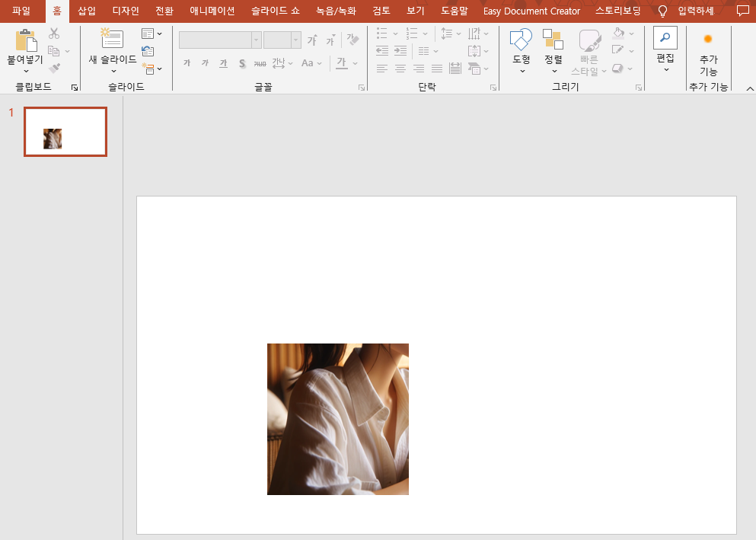Click the New Slide icon
Screen dimensions: 756x540
click(x=112, y=38)
